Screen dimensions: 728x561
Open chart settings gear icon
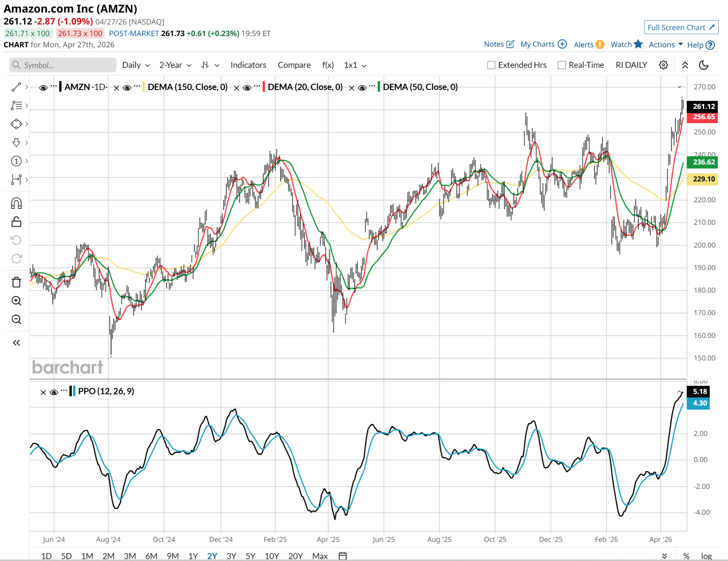pyautogui.click(x=663, y=65)
